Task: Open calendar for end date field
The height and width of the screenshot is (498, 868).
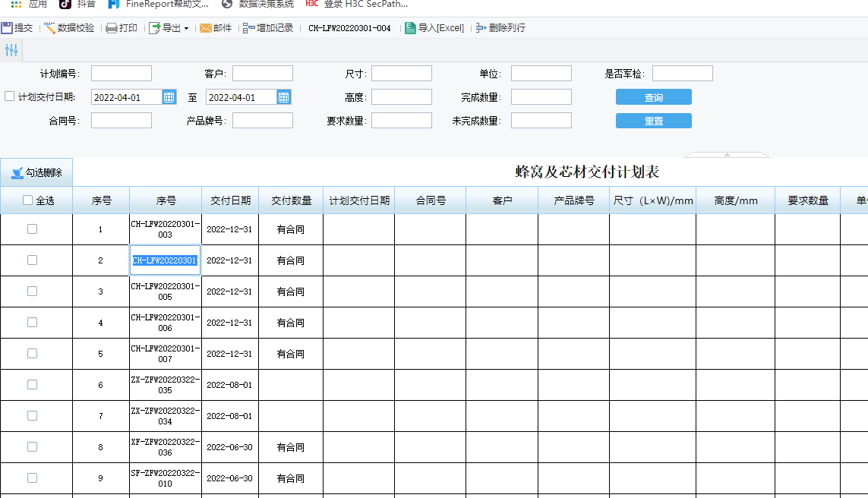Action: (x=283, y=97)
